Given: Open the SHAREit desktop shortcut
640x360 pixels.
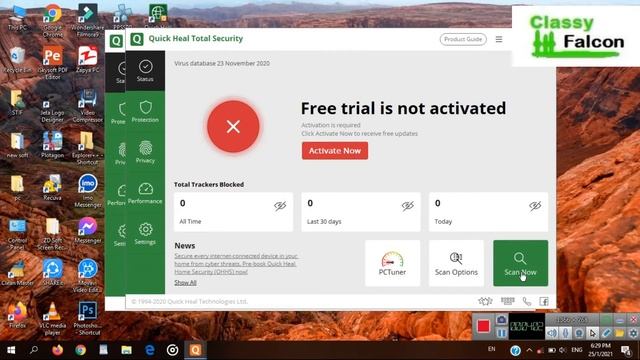Looking at the screenshot, I should point(53,272).
